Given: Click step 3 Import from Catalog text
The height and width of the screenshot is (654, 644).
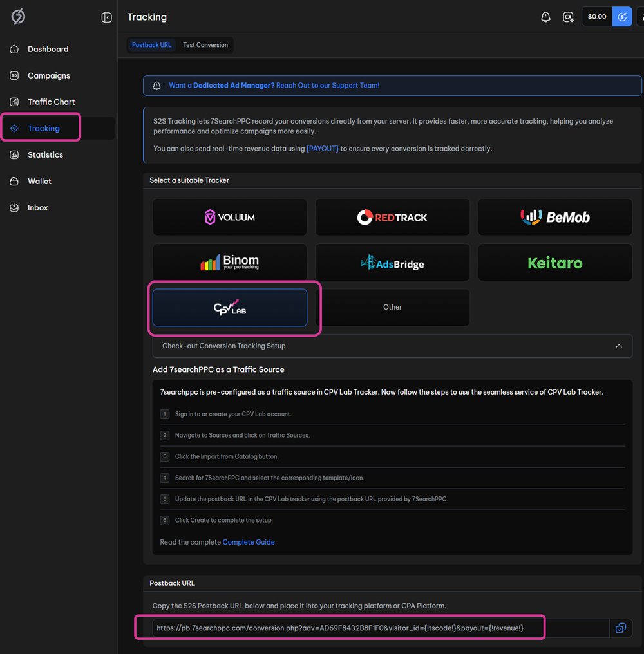Looking at the screenshot, I should point(227,457).
